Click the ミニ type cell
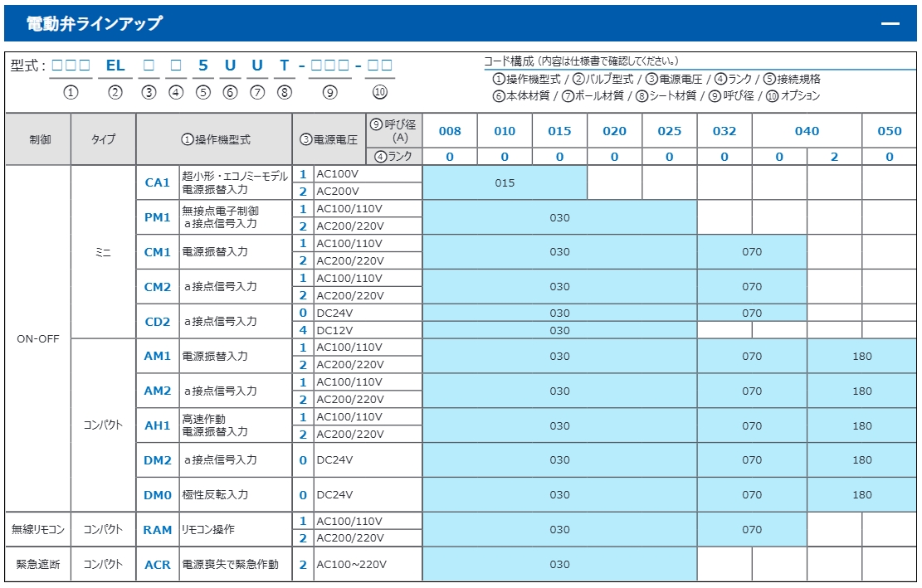Viewport: 922px width, 588px height. point(104,252)
